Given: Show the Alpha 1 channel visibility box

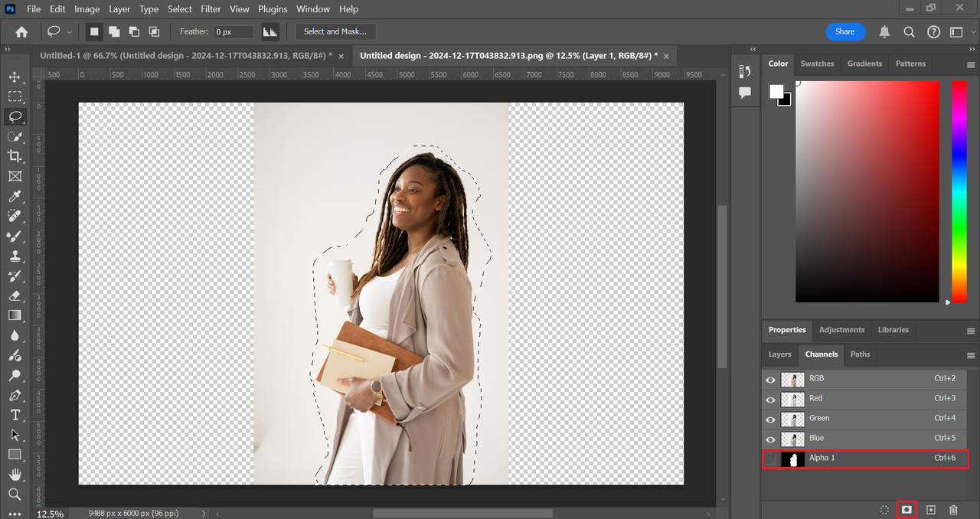Looking at the screenshot, I should (x=770, y=459).
